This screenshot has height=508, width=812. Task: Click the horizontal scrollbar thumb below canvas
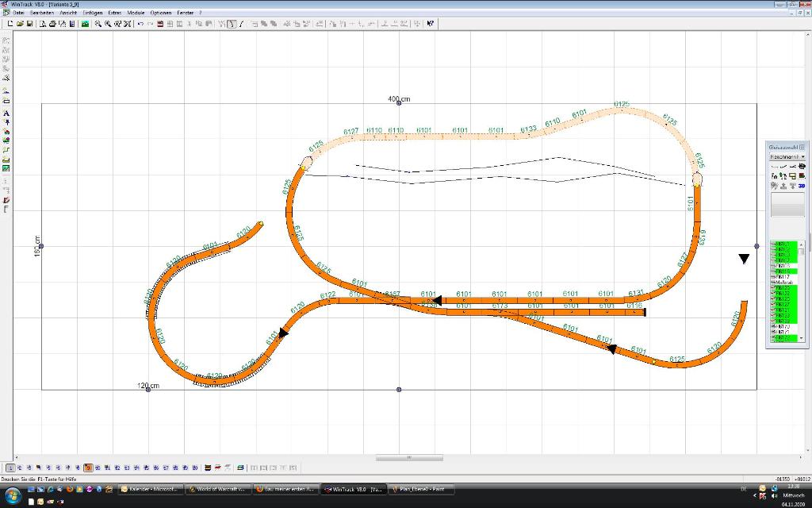click(x=409, y=458)
